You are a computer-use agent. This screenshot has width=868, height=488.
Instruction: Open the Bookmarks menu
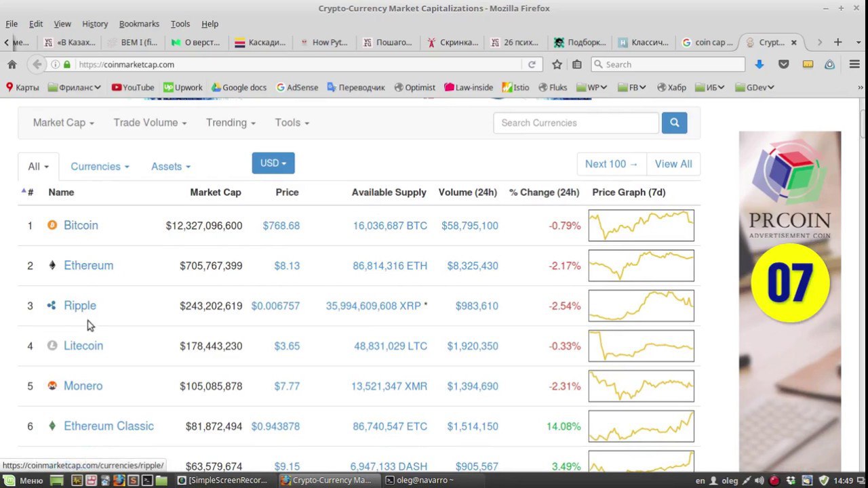pos(139,24)
